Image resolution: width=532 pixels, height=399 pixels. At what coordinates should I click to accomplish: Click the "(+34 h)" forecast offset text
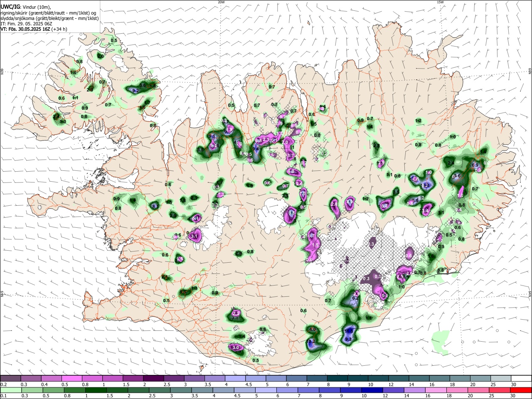pyautogui.click(x=59, y=29)
